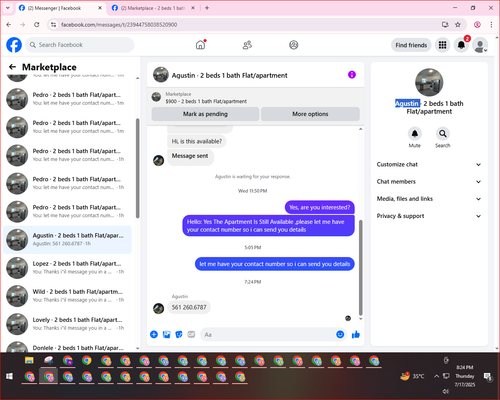The image size is (500, 400).
Task: Close the Messenger | Facebook tab
Action: click(x=100, y=8)
